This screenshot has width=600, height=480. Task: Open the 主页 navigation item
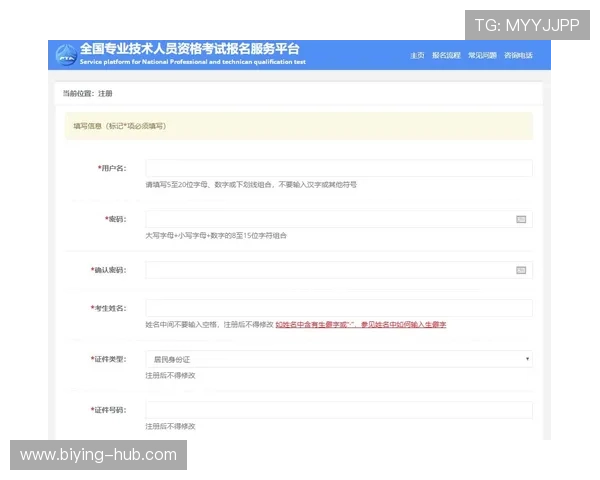coord(417,56)
